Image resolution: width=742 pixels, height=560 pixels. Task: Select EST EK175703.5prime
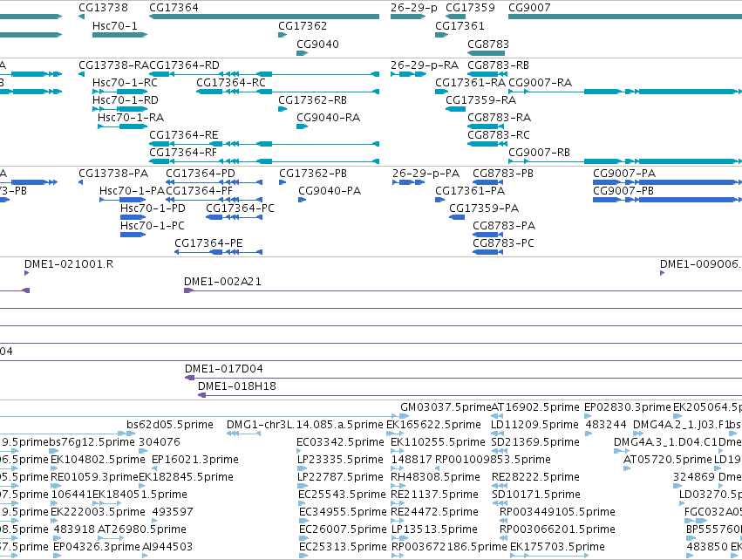point(549,556)
